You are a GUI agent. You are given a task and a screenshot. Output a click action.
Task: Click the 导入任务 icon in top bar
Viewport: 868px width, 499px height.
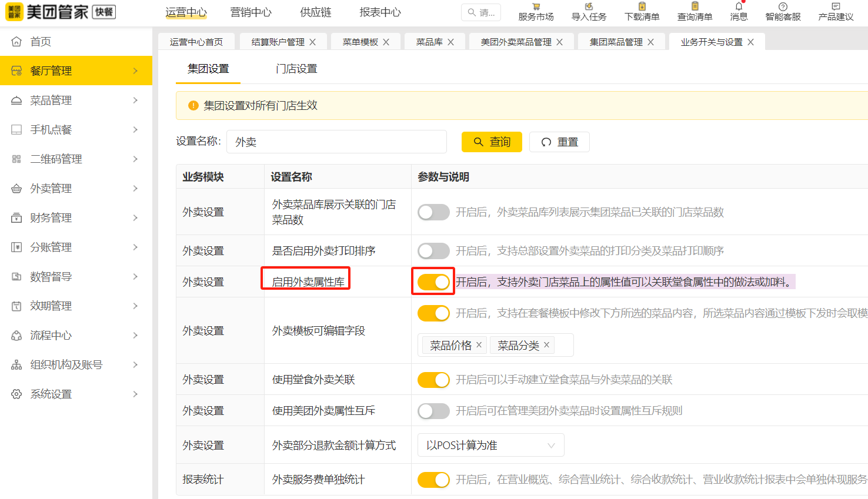point(589,7)
